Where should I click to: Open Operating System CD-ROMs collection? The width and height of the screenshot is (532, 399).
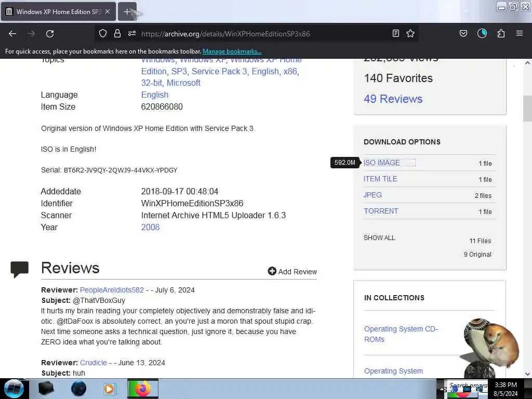(x=401, y=334)
